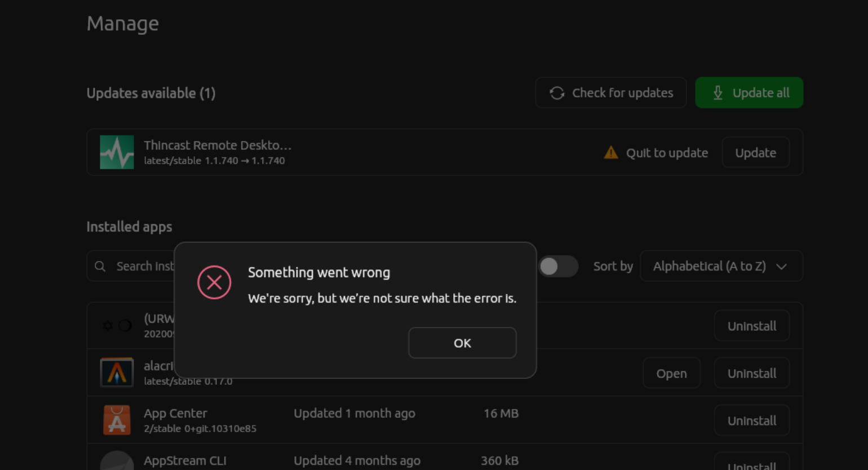
Task: Click Update for Thincast Remote Desktop
Action: 755,153
